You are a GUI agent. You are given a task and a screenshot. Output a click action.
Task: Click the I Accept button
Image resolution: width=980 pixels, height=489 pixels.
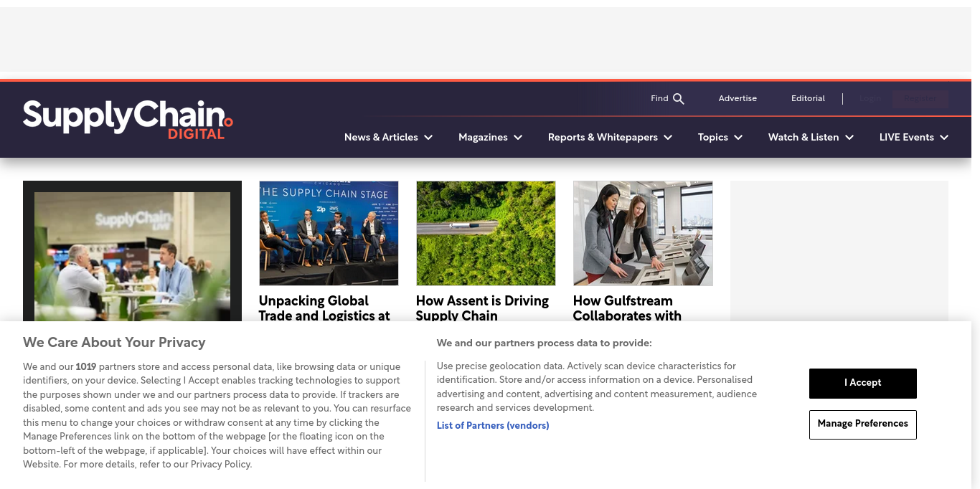click(862, 383)
